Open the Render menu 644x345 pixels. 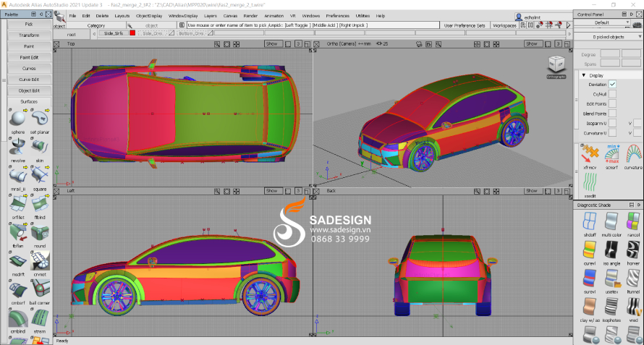click(x=250, y=16)
